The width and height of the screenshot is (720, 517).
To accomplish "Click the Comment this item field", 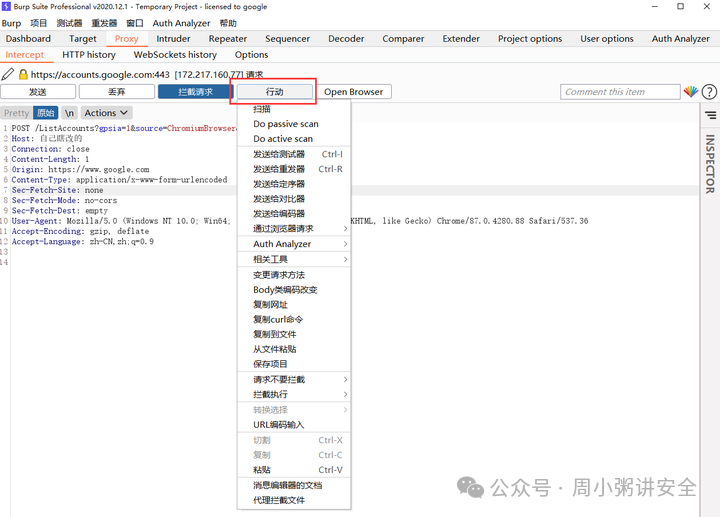I will [x=620, y=92].
